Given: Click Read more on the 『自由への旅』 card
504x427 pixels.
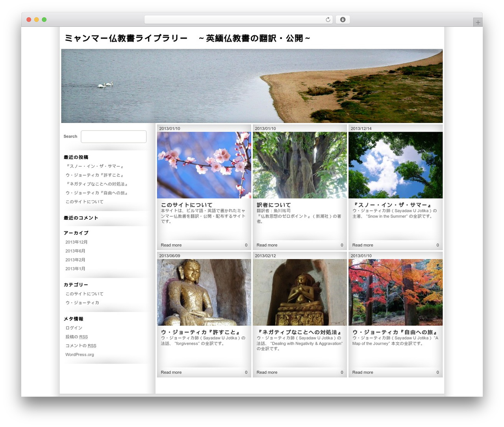Looking at the screenshot, I should pos(363,372).
